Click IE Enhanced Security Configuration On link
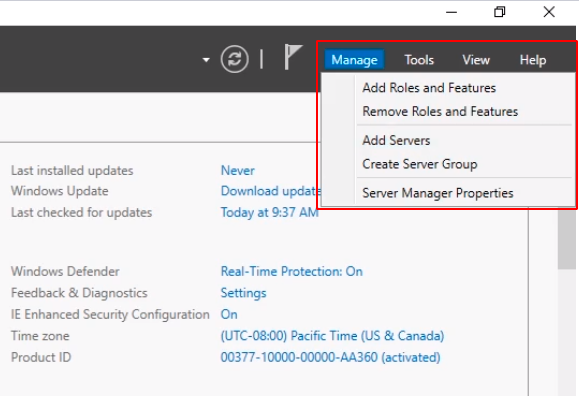The image size is (579, 396). coord(229,314)
